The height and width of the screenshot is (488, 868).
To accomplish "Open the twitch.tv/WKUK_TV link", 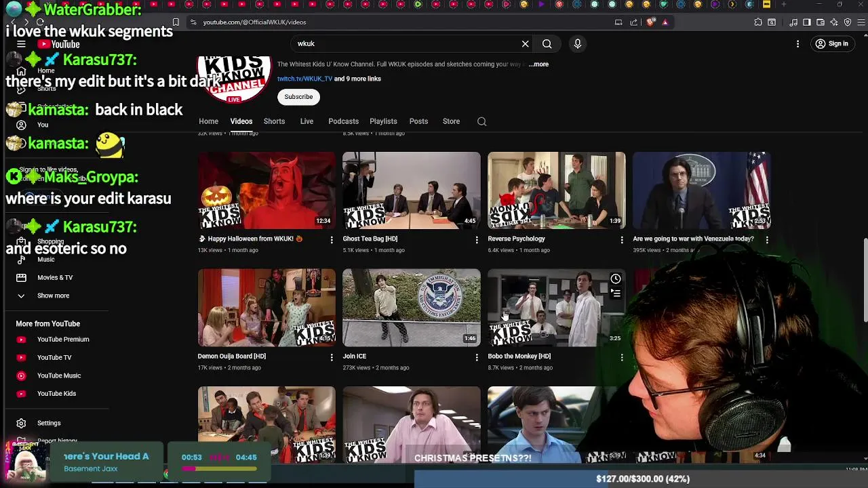I will click(304, 79).
